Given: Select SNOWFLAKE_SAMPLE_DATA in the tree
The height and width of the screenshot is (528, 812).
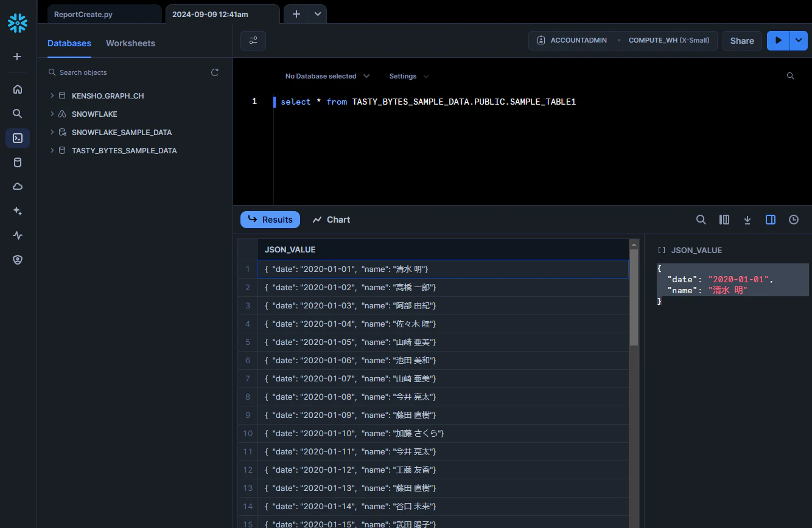Looking at the screenshot, I should click(x=122, y=132).
